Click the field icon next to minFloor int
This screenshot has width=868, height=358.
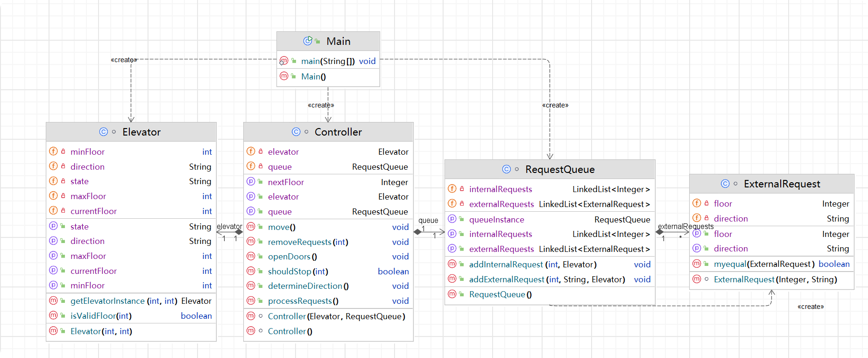(x=53, y=151)
